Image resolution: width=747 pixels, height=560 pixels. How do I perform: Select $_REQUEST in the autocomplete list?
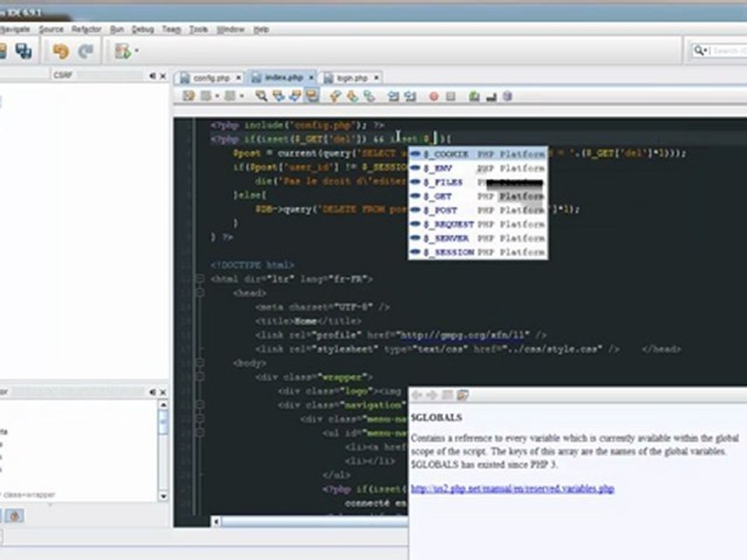click(478, 224)
